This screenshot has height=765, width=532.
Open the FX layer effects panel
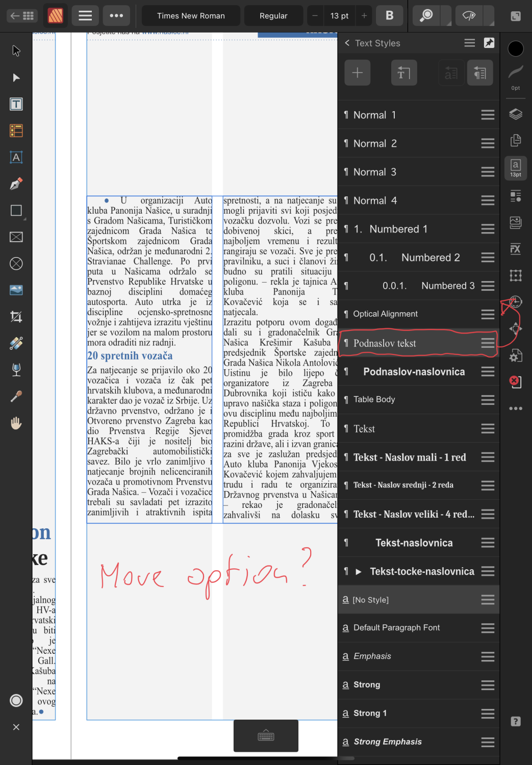tap(516, 248)
